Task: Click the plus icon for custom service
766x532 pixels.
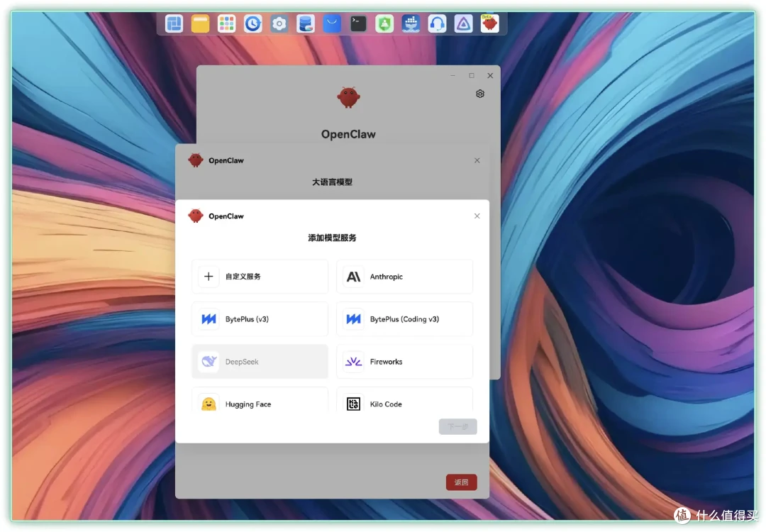Action: (x=209, y=277)
